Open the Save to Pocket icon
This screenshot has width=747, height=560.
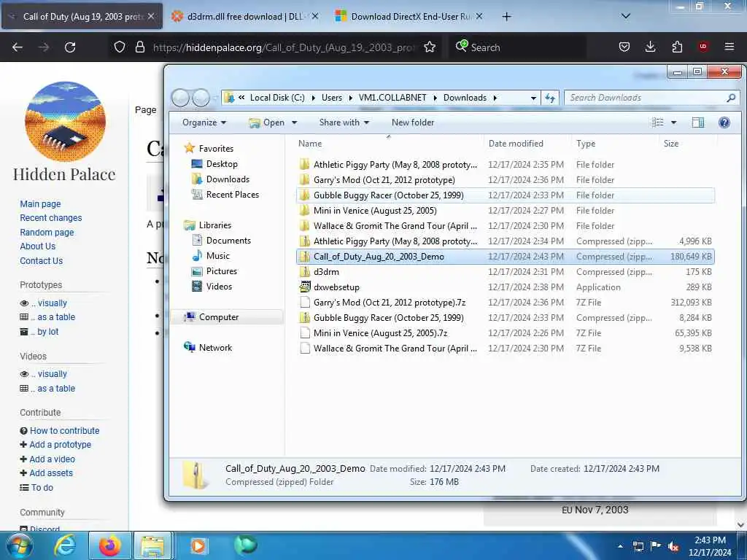[x=624, y=47]
